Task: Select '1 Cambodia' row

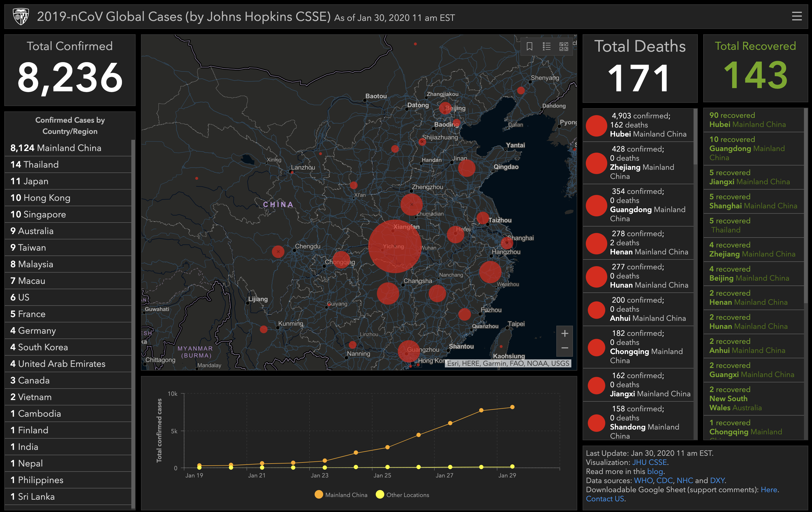Action: [x=68, y=413]
